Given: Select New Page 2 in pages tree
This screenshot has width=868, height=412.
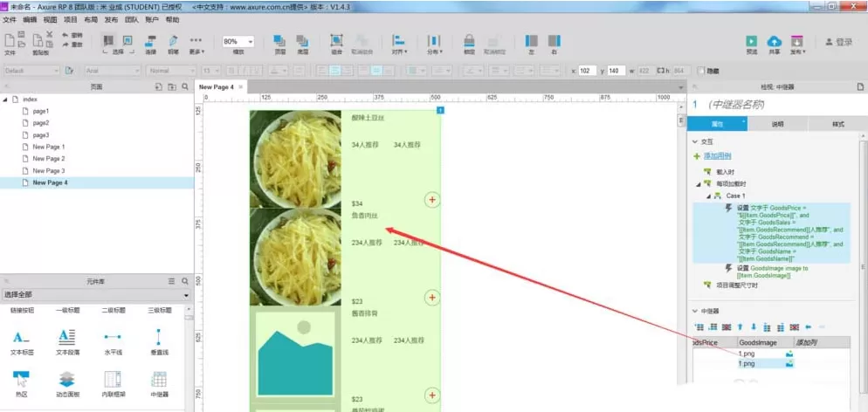Looking at the screenshot, I should [49, 159].
